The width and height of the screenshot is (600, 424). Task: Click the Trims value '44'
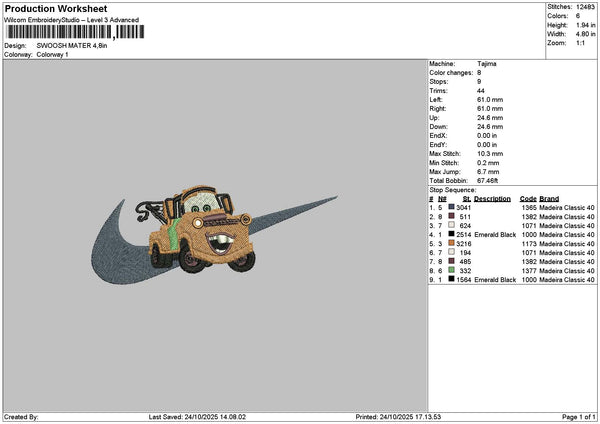click(481, 91)
